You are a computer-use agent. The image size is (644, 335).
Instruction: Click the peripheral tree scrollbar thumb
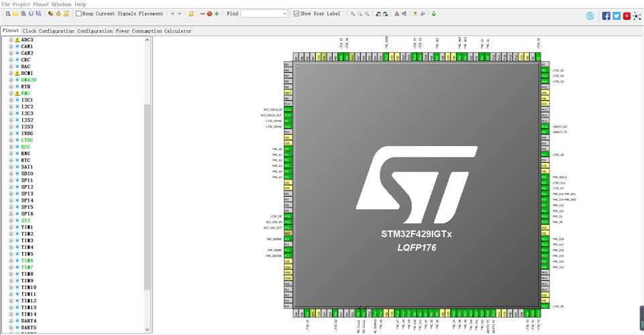pos(147,197)
